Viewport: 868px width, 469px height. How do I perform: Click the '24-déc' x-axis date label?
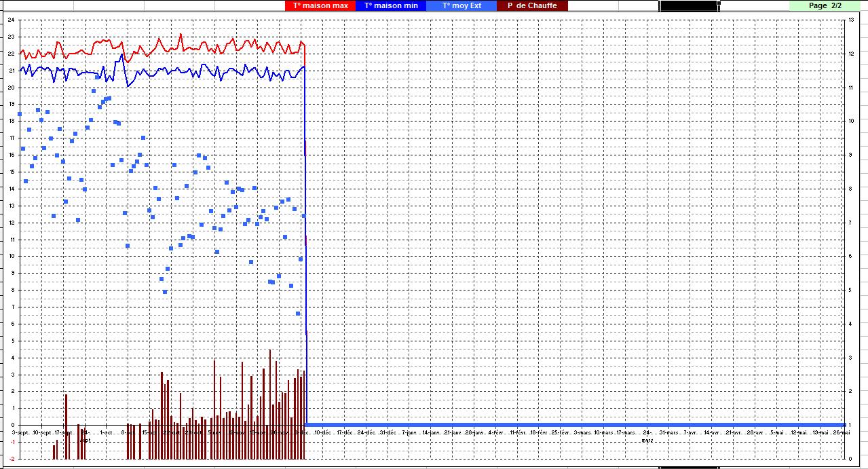pyautogui.click(x=366, y=432)
